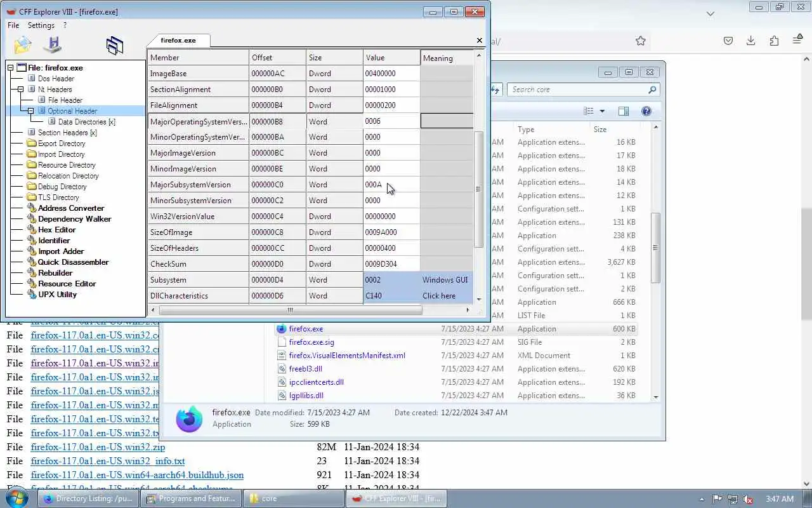
Task: Collapse the Optional Header tree node
Action: [31, 111]
